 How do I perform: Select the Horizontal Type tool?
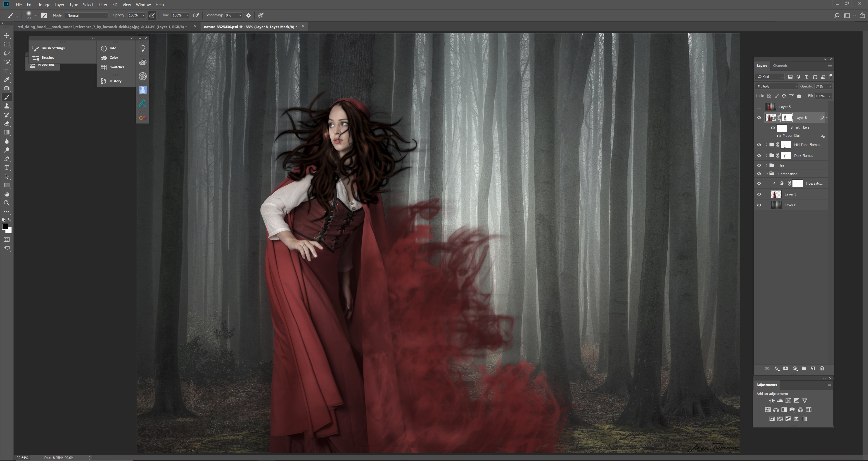point(6,168)
